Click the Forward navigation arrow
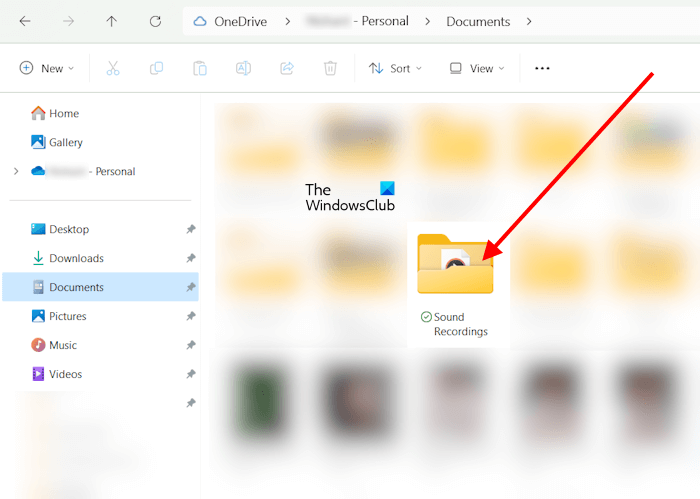The width and height of the screenshot is (700, 499). pos(68,21)
